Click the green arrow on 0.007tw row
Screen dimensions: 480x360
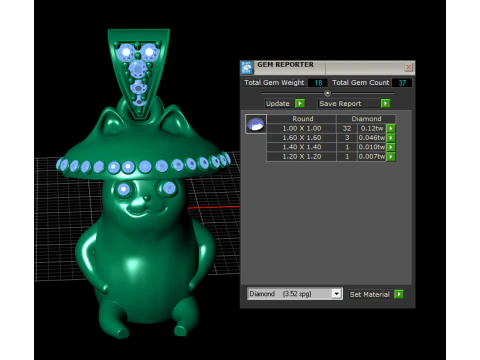391,156
